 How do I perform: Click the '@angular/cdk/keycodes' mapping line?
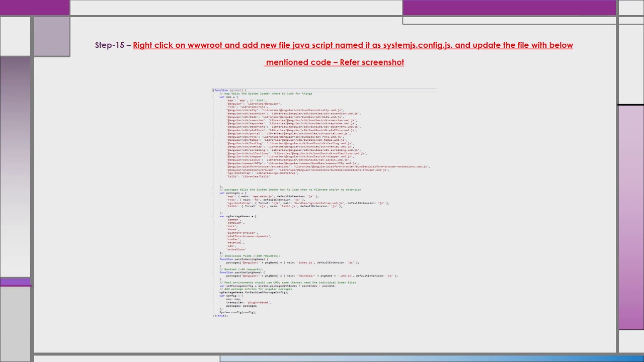pos(292,123)
